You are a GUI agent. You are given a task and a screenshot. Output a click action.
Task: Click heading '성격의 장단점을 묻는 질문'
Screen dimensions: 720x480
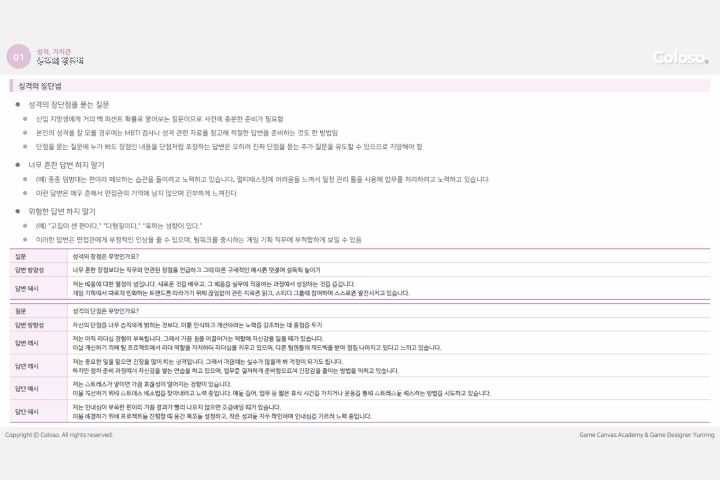tap(68, 105)
